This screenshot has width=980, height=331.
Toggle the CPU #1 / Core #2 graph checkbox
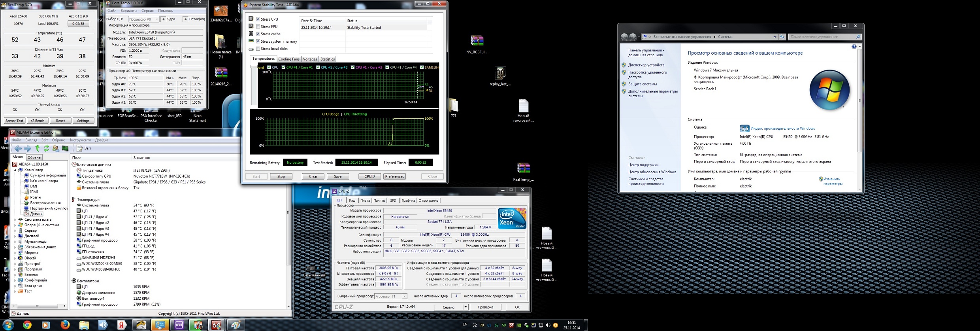point(318,67)
